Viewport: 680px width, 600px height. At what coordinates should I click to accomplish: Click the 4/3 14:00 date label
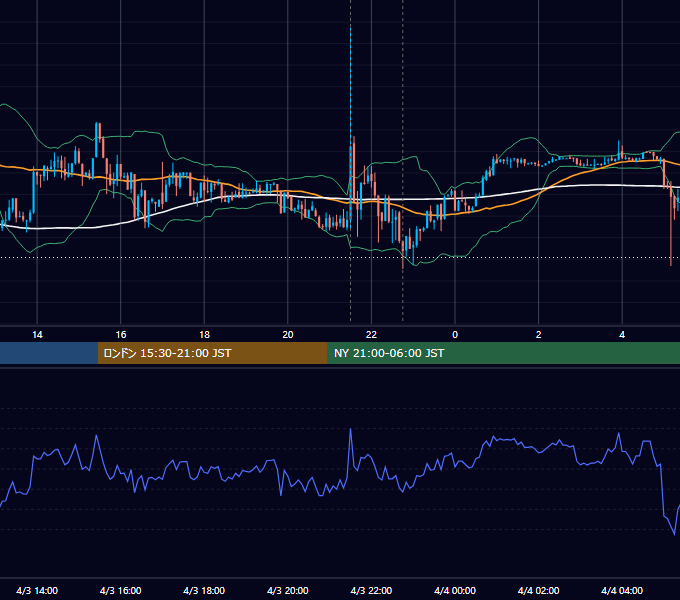37,590
